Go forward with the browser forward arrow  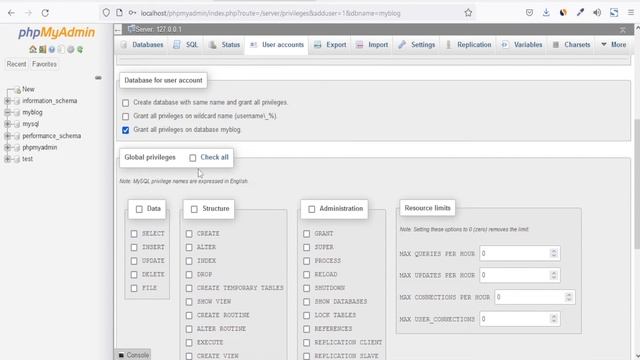pos(28,13)
